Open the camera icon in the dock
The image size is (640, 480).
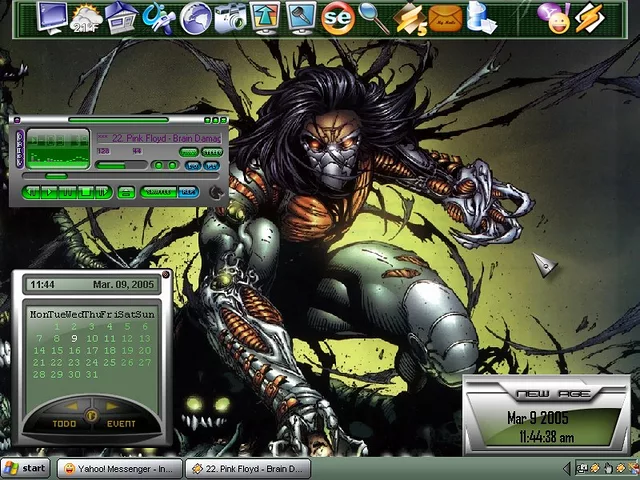231,17
